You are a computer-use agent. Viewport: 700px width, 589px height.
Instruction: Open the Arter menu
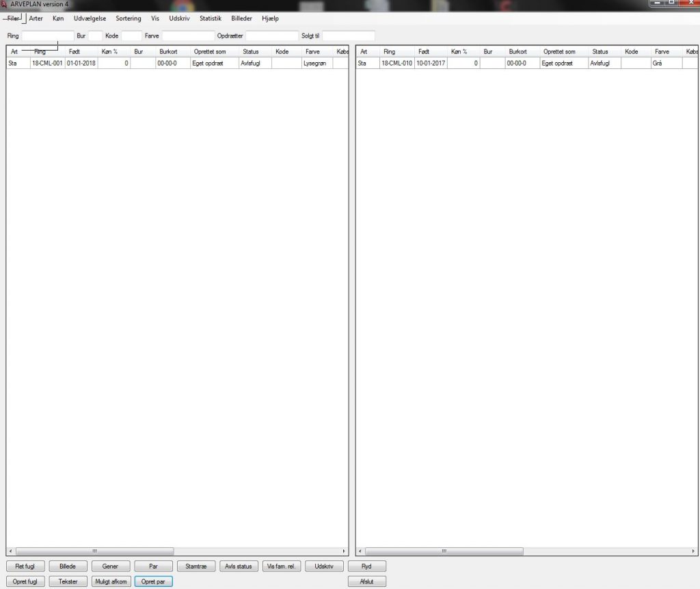36,18
